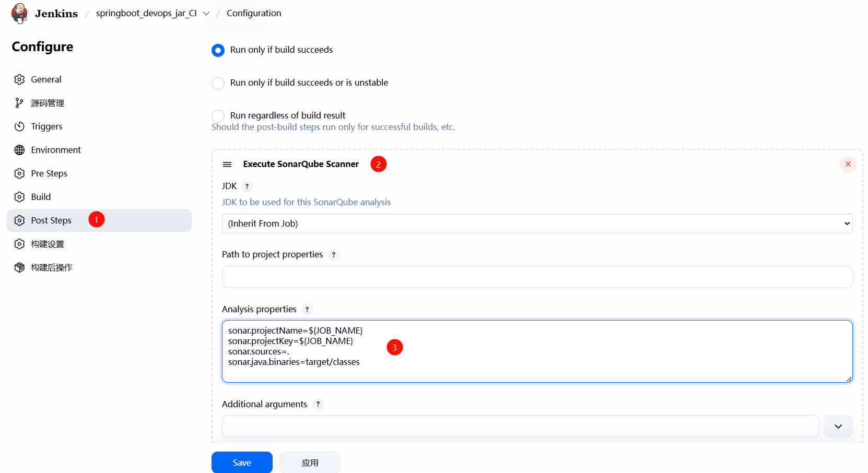The width and height of the screenshot is (868, 473).
Task: Click the Jenkins butler logo icon
Action: (19, 13)
